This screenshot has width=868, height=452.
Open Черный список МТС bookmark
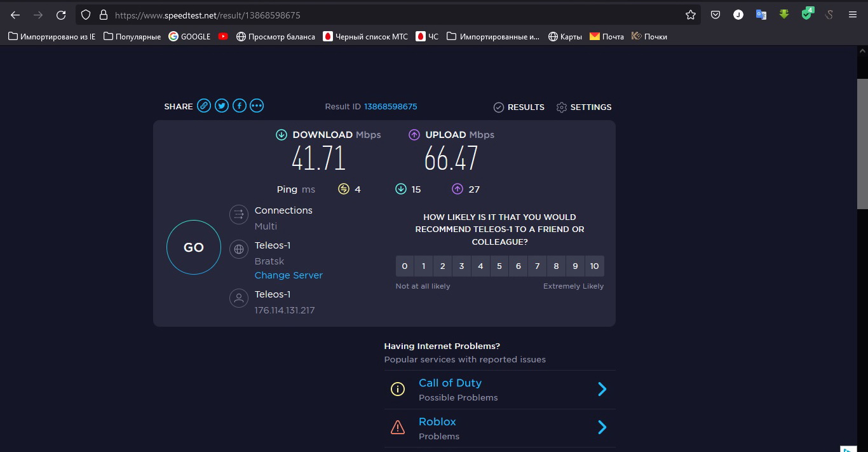(365, 37)
